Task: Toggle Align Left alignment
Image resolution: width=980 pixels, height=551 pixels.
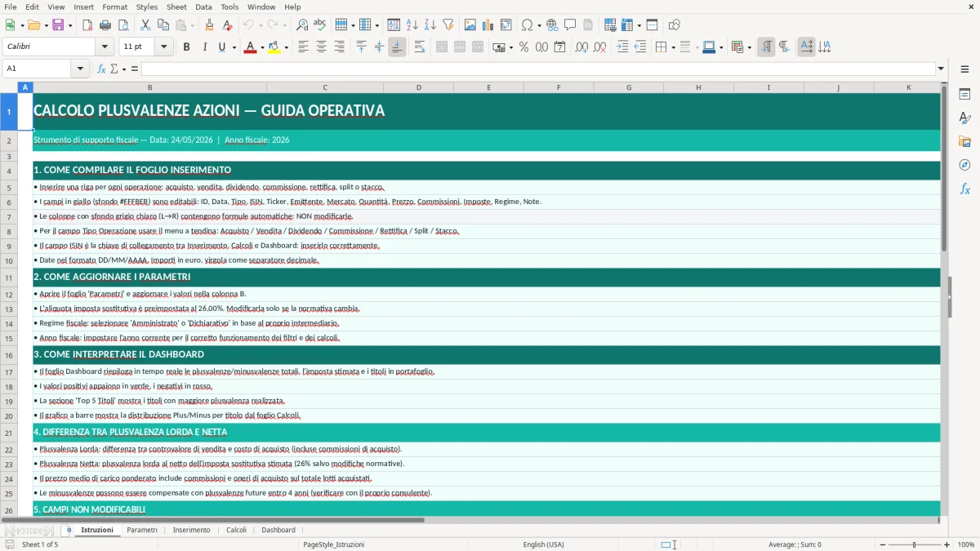Action: (x=303, y=47)
